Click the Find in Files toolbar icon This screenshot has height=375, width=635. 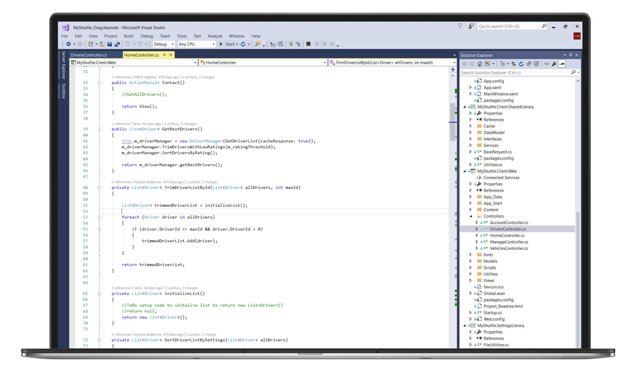(x=257, y=44)
